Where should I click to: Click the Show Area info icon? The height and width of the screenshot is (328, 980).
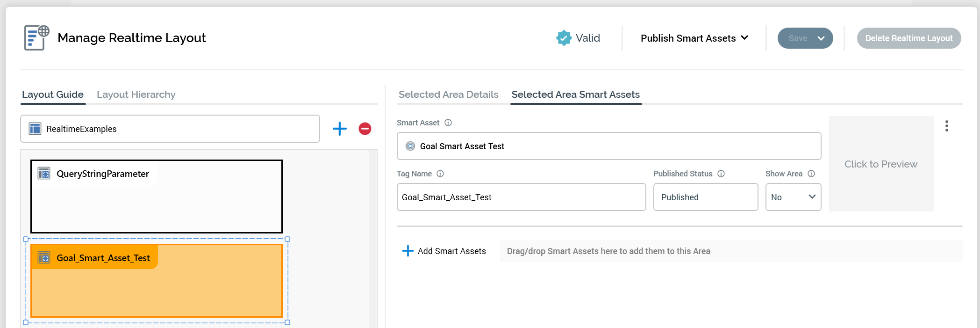tap(811, 174)
